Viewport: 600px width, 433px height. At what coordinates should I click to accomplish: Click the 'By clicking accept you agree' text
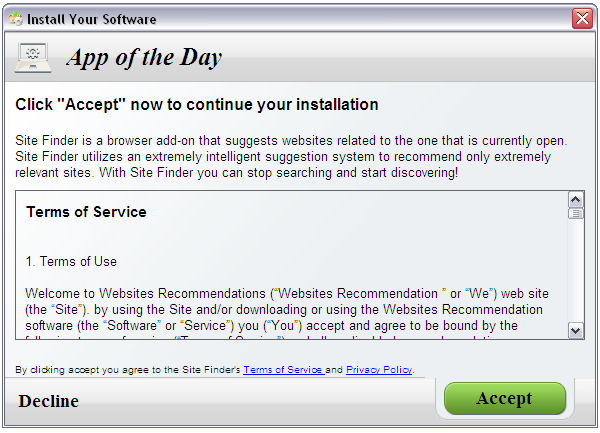128,370
